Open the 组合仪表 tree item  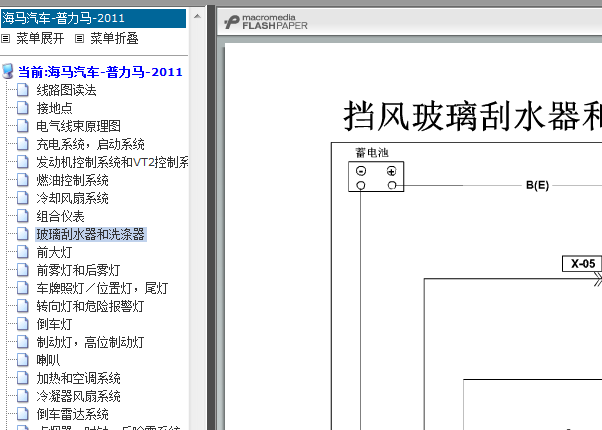pos(60,217)
